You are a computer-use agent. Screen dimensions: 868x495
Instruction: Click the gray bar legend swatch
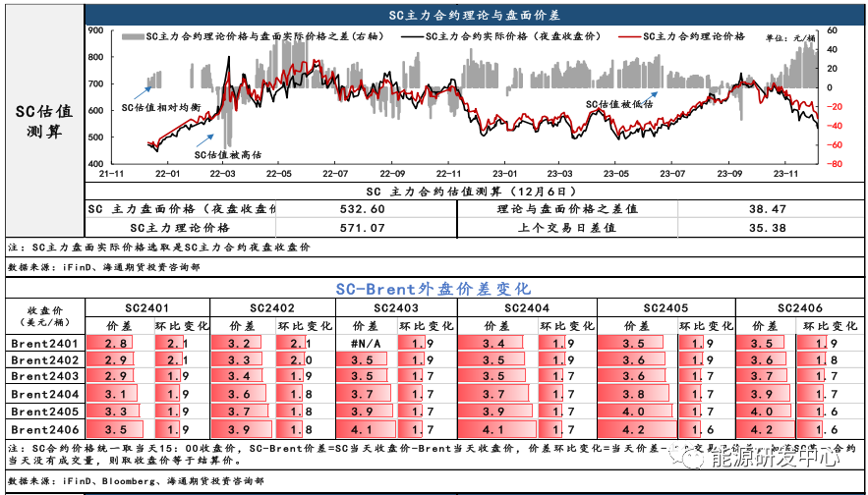[133, 36]
